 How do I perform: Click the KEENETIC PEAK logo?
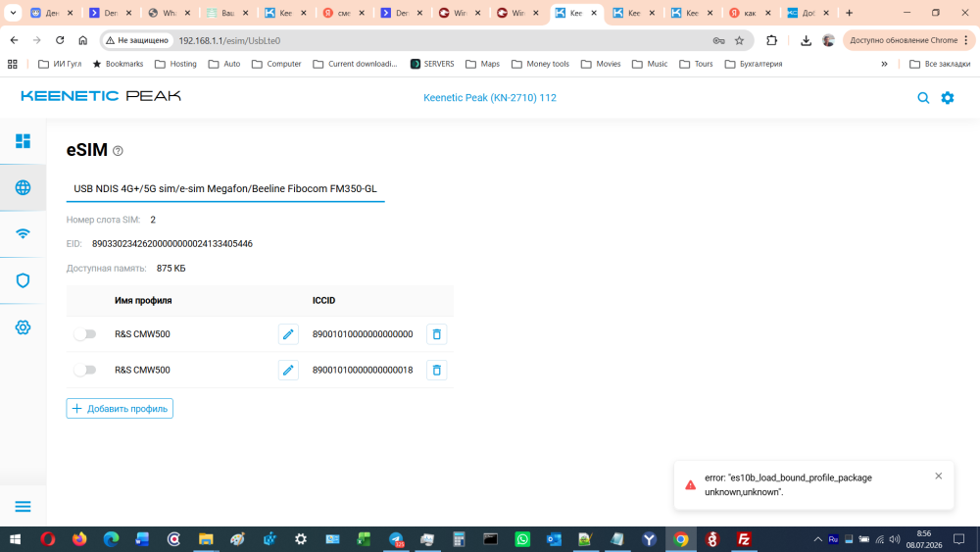coord(101,96)
